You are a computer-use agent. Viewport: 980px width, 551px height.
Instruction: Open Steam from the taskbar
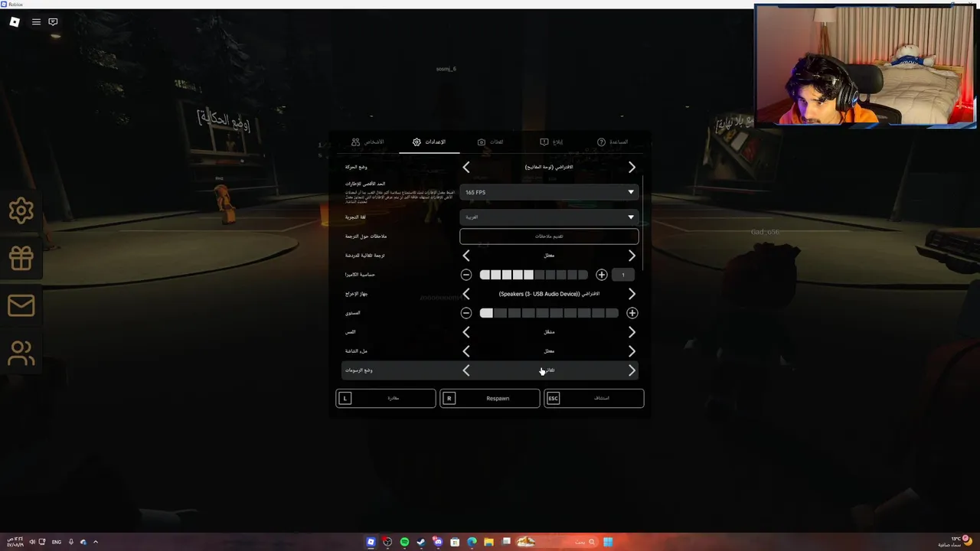point(421,542)
